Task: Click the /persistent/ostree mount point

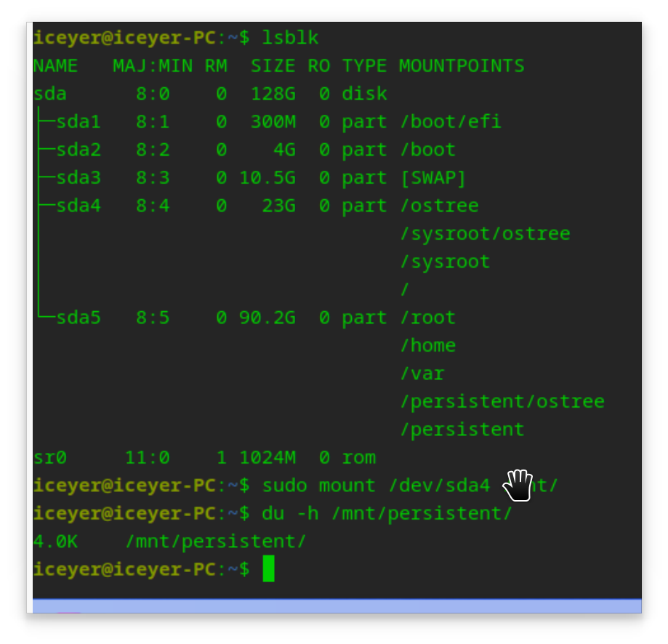Action: coord(502,402)
